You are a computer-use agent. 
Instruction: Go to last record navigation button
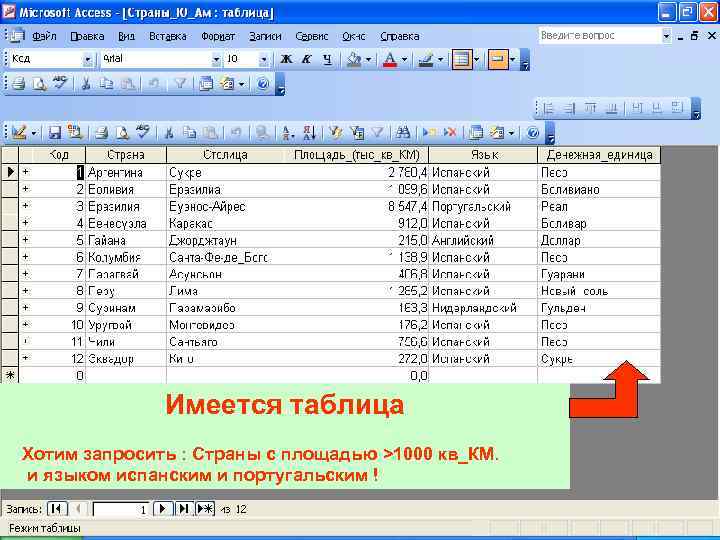click(x=184, y=509)
